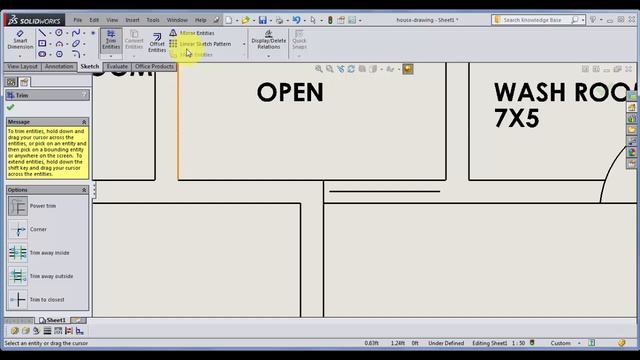The height and width of the screenshot is (360, 640).
Task: Select the Ellipse sketch tool
Action: click(x=76, y=43)
